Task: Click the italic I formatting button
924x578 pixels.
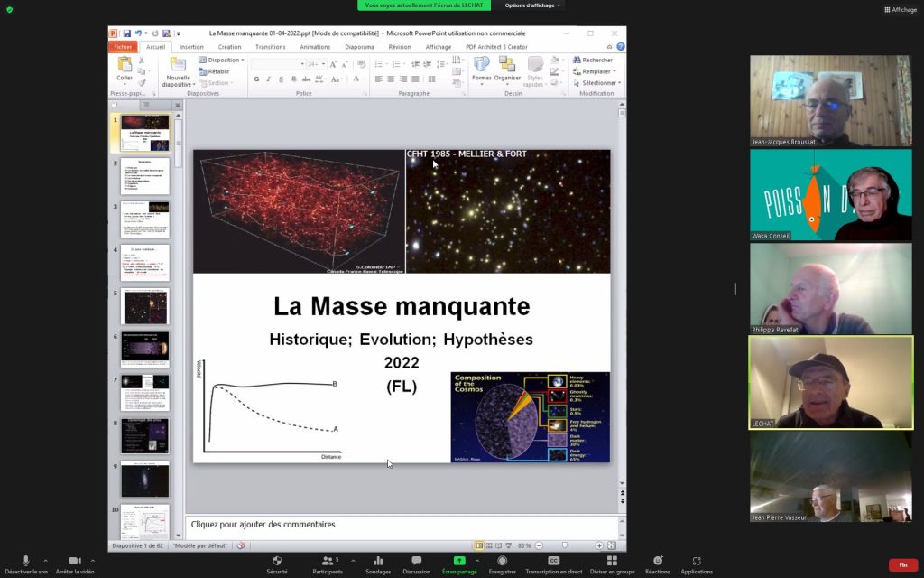Action: pos(269,79)
